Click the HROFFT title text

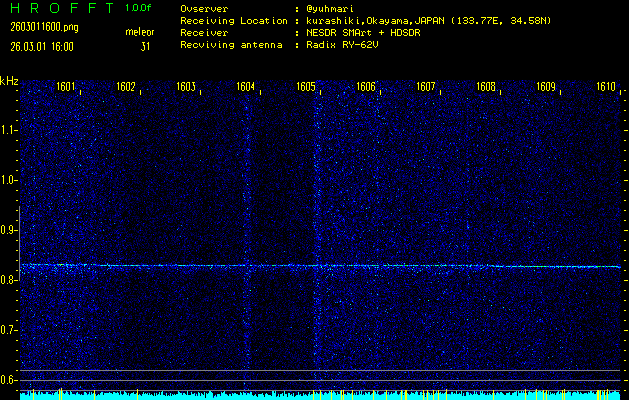(x=63, y=8)
